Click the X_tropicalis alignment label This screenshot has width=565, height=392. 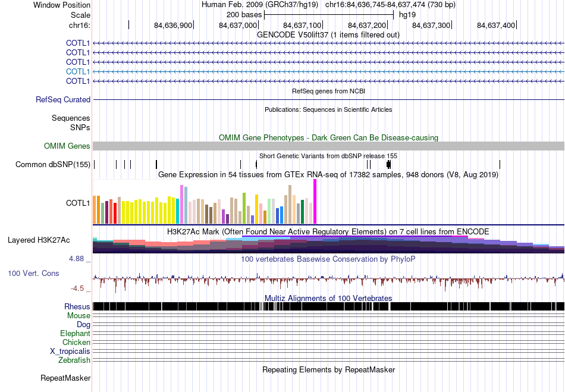coord(70,352)
